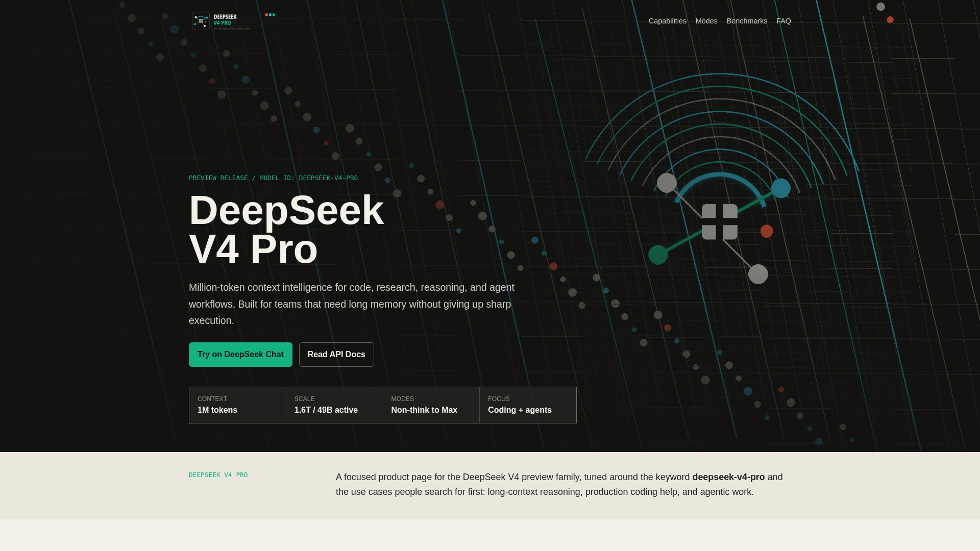Click the Million-token context intelligence paragraph
The width and height of the screenshot is (980, 551).
coord(352,304)
